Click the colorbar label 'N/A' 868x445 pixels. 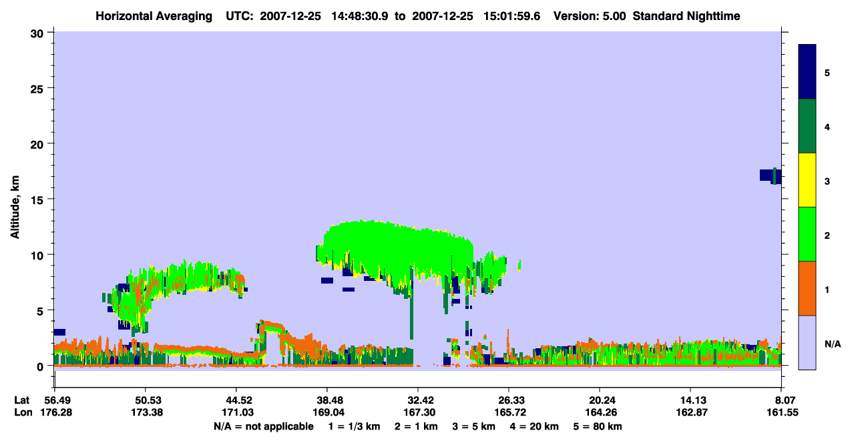point(832,344)
